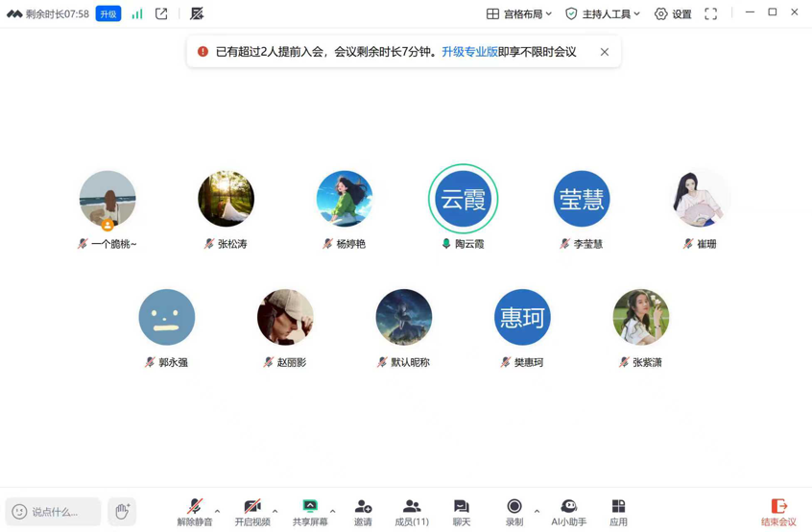Click the network signal strength icon
Screen dimensions: 812x532
pos(137,13)
